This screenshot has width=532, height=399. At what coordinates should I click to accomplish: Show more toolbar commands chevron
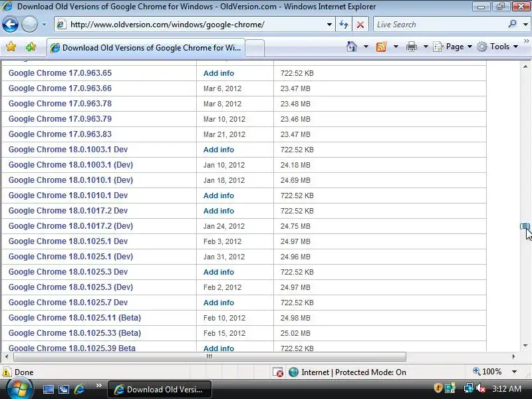527,41
